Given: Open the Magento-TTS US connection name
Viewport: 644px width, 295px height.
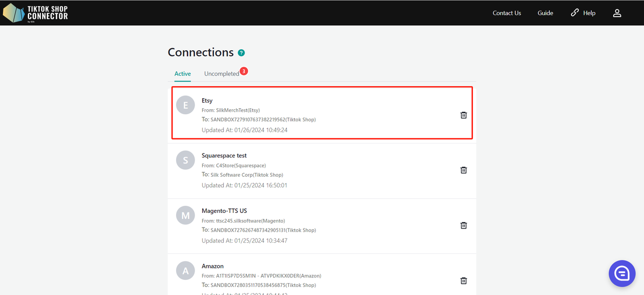Looking at the screenshot, I should pos(224,211).
